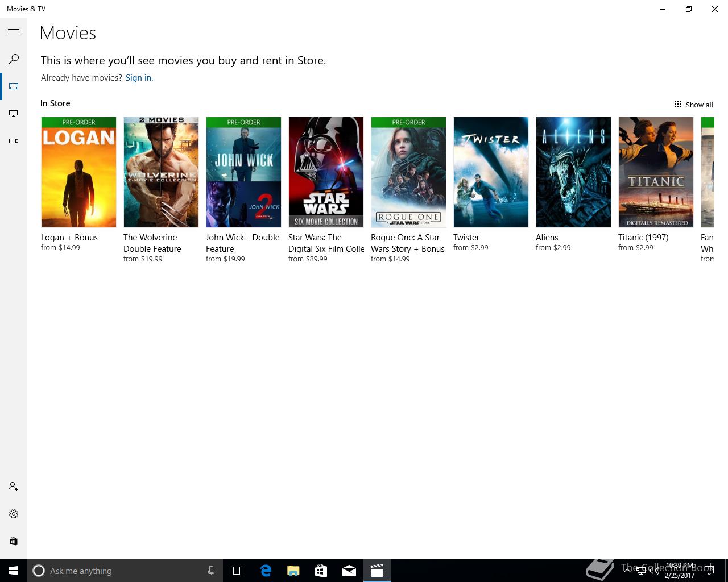Click the 'Star Wars: The Digital Six Film' title
Screen dimensions: 728x582
pos(326,243)
